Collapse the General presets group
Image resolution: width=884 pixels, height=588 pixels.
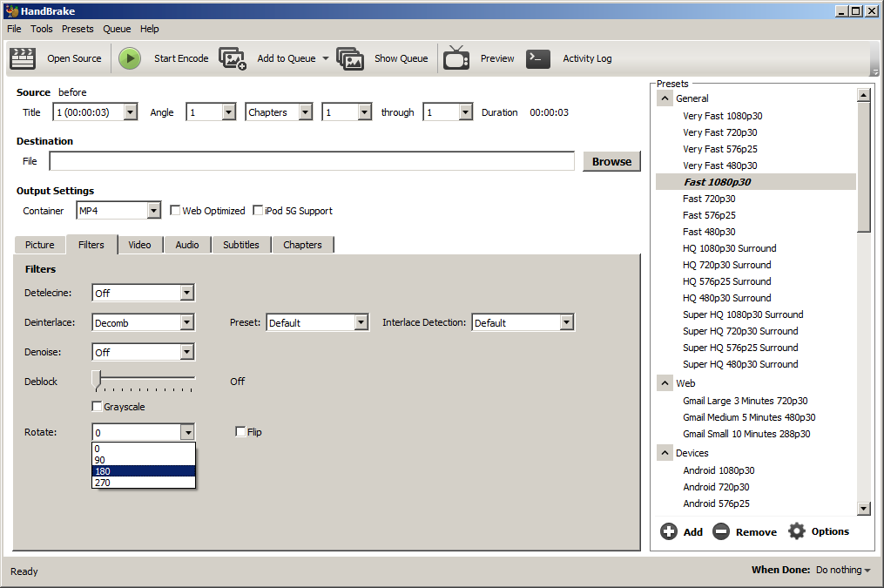pos(665,98)
